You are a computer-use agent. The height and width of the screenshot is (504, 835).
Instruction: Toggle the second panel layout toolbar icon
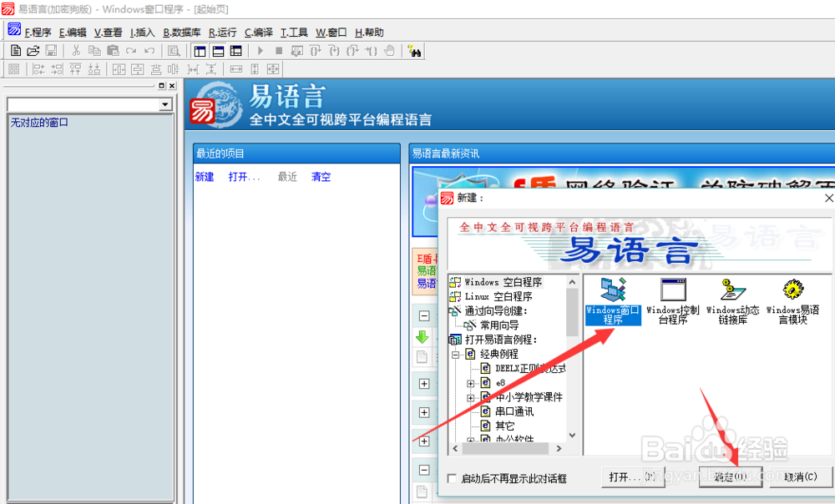pos(218,51)
